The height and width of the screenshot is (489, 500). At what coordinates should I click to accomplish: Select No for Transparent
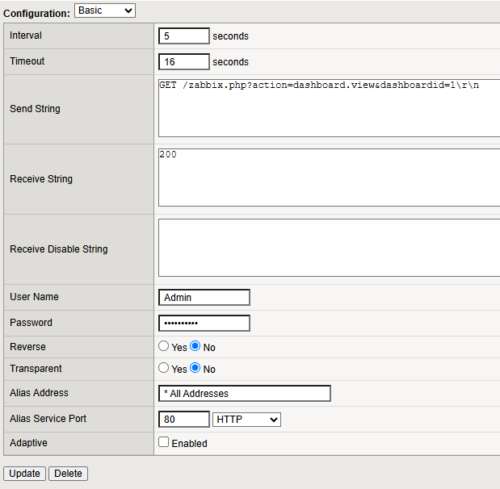(195, 368)
